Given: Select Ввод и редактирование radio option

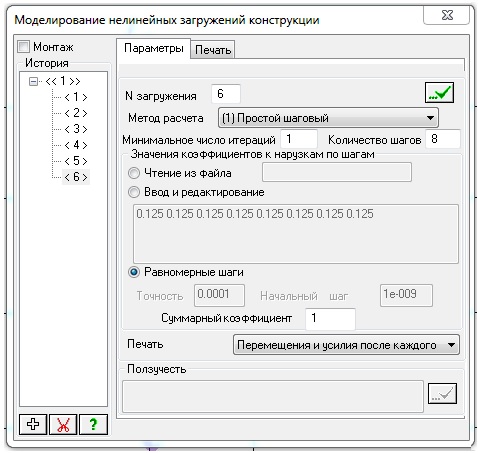Looking at the screenshot, I should pyautogui.click(x=134, y=192).
